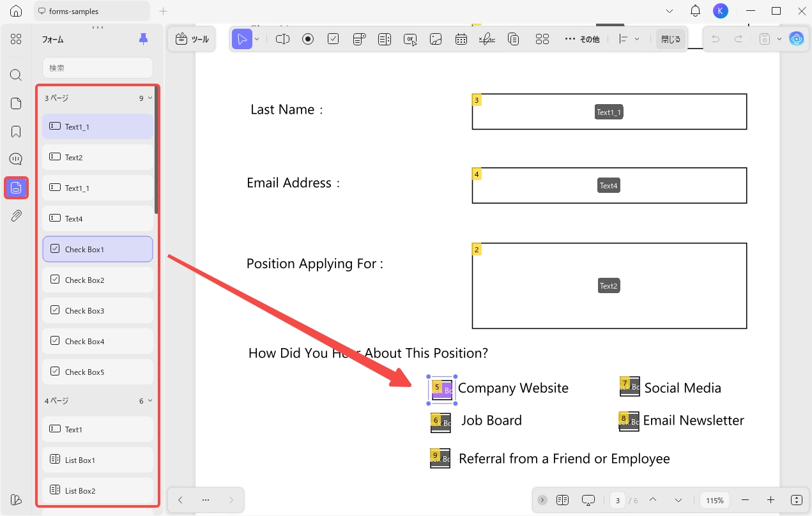This screenshot has height=516, width=812.
Task: Hide the bottom toolbar with arrow button
Action: (x=542, y=500)
